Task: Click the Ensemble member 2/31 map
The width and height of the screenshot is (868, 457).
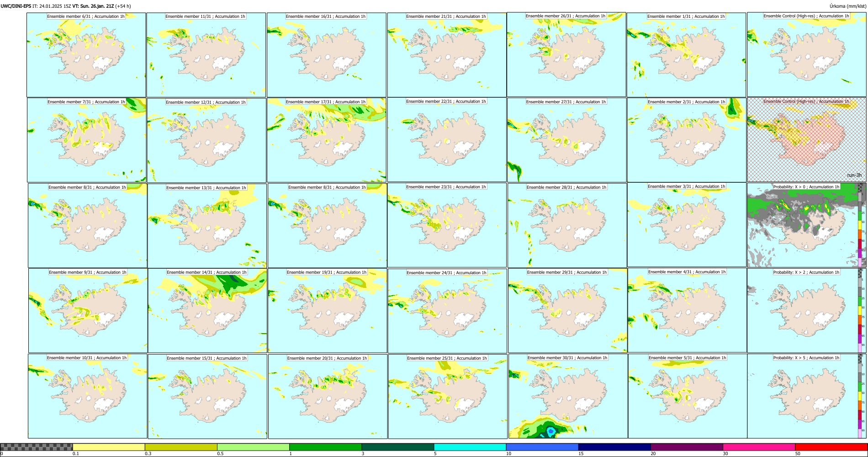Action: 687,140
